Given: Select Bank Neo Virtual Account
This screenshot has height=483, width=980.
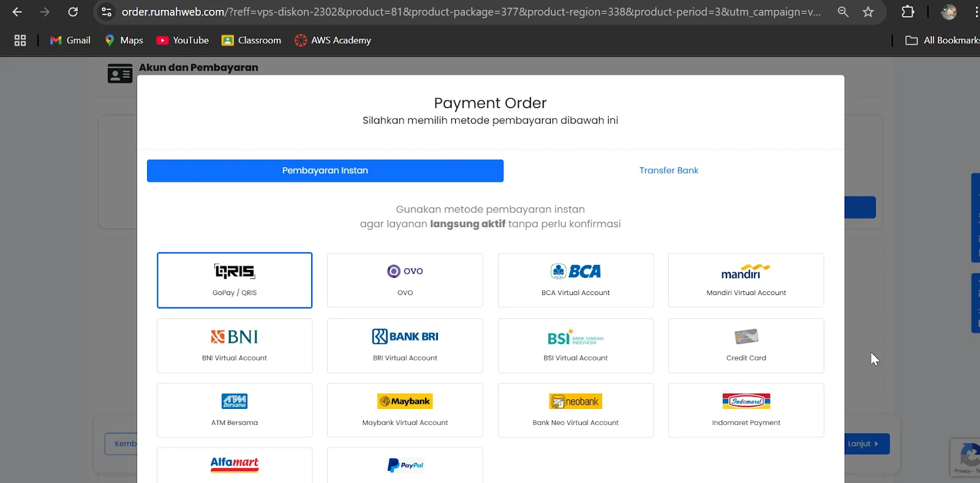Looking at the screenshot, I should (576, 410).
